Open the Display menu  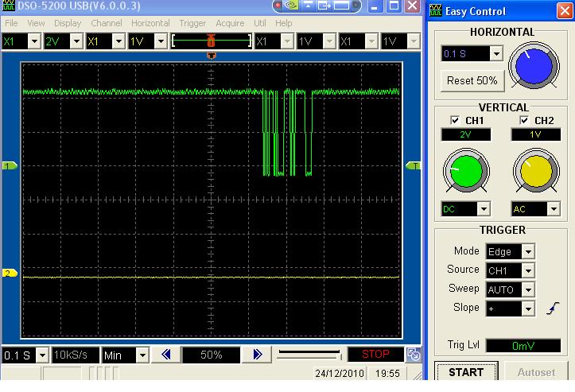pyautogui.click(x=68, y=23)
